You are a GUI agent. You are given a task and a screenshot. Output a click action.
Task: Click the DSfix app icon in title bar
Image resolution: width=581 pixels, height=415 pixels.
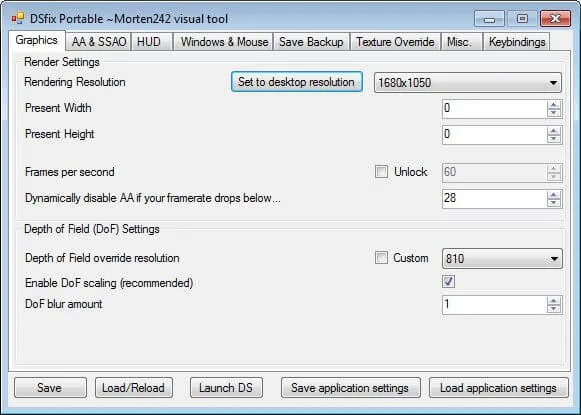[x=17, y=18]
